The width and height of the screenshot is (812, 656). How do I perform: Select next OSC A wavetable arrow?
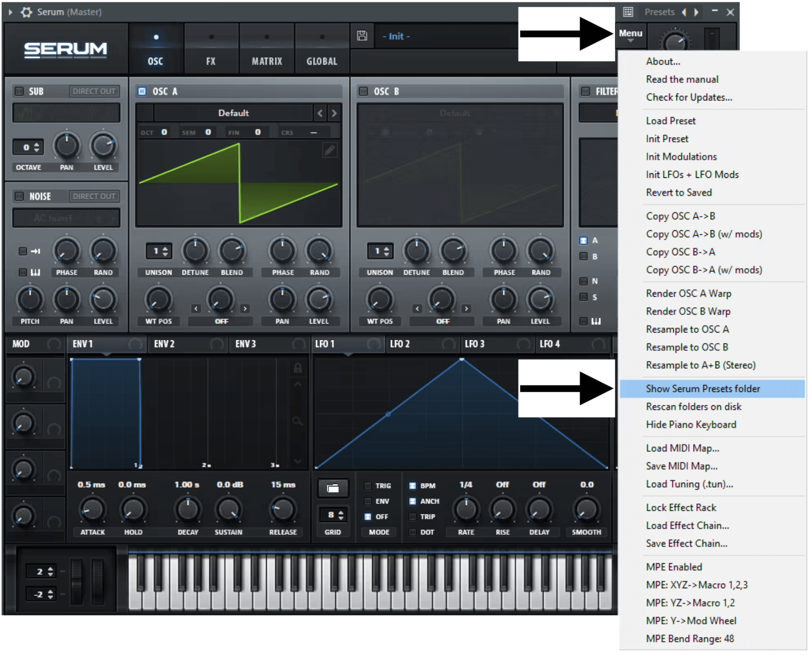click(334, 113)
